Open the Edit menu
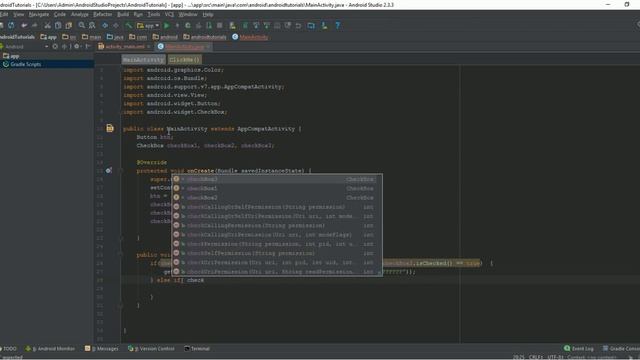The height and width of the screenshot is (360, 640). [x=4, y=14]
